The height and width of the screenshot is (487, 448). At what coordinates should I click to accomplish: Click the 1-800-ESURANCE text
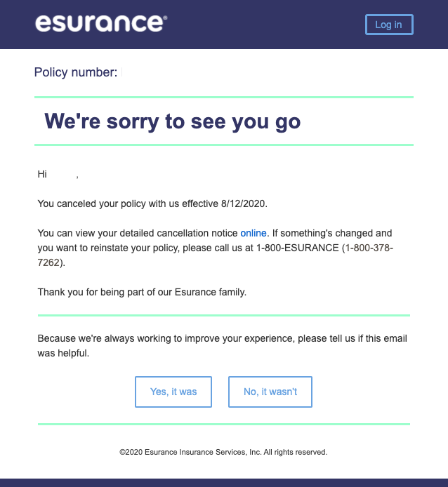tap(297, 248)
